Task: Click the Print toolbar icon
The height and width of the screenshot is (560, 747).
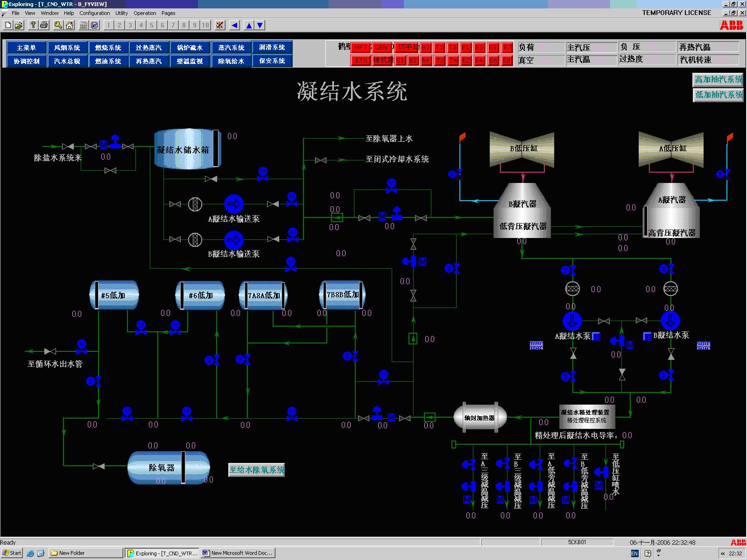Action: [43, 25]
